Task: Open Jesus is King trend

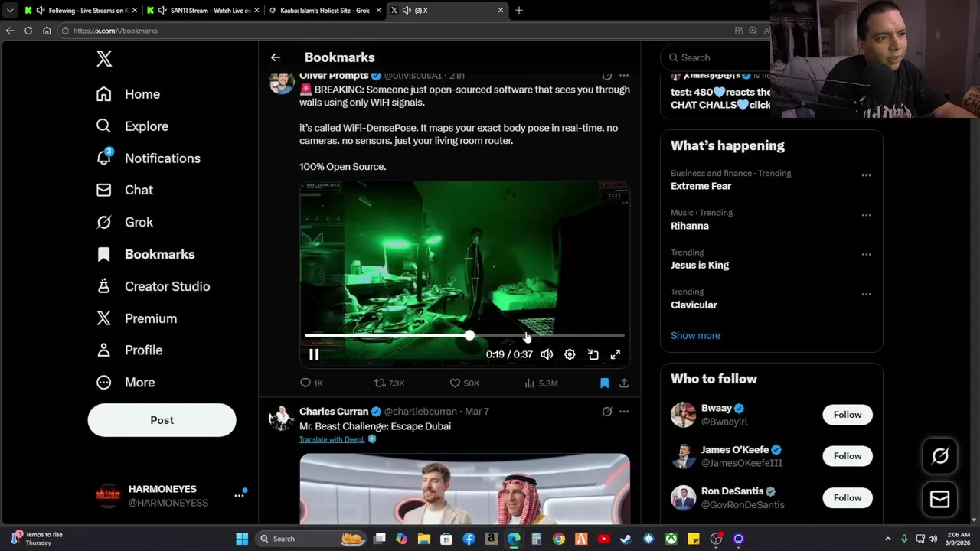Action: tap(700, 265)
